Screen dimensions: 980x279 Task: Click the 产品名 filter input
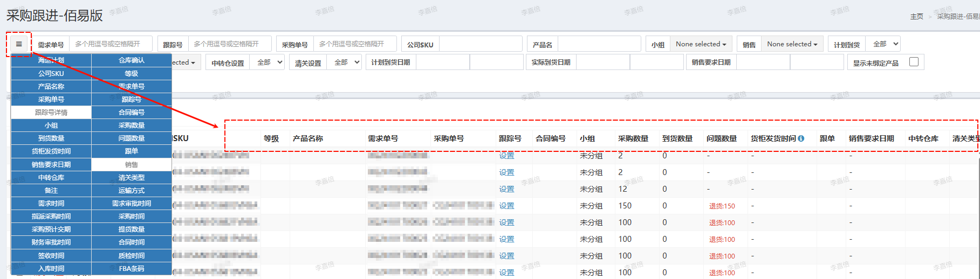[599, 44]
